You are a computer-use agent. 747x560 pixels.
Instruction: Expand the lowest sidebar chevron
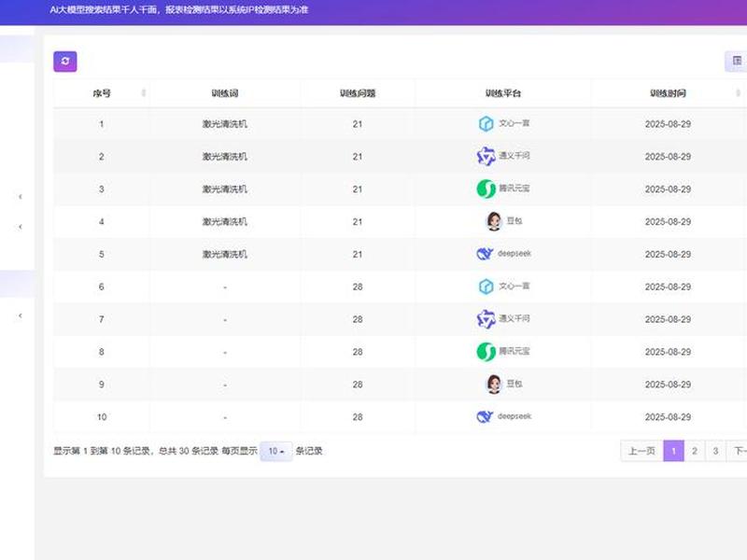tap(20, 315)
